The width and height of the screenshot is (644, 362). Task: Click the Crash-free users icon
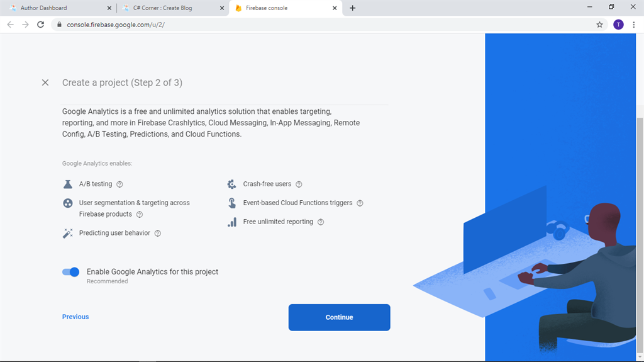point(231,184)
